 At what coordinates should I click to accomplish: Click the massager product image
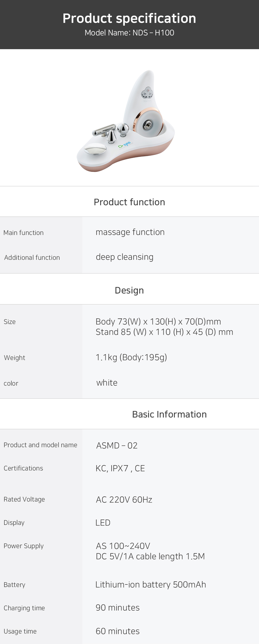126,121
